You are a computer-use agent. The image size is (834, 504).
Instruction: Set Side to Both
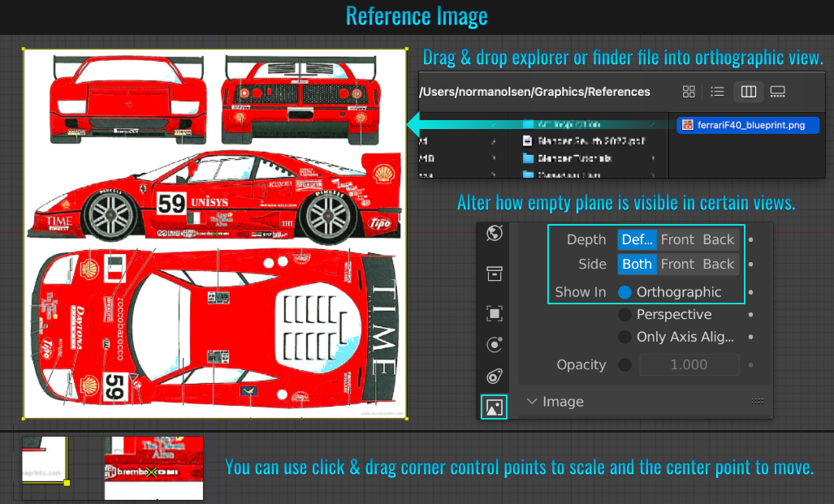(x=637, y=265)
